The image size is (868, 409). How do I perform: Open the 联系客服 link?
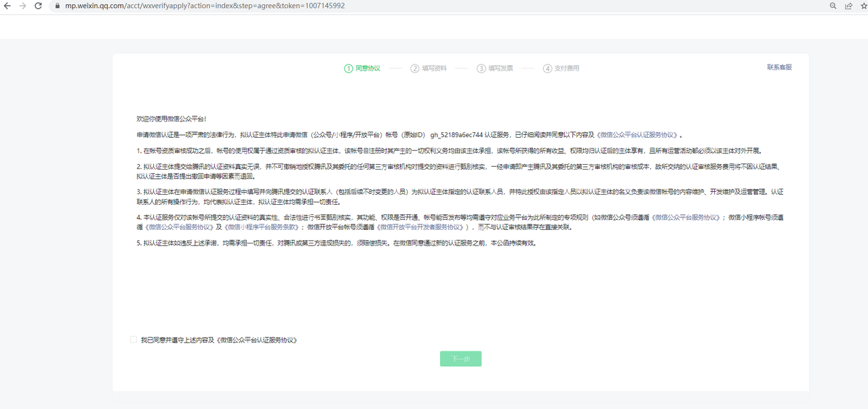tap(779, 67)
